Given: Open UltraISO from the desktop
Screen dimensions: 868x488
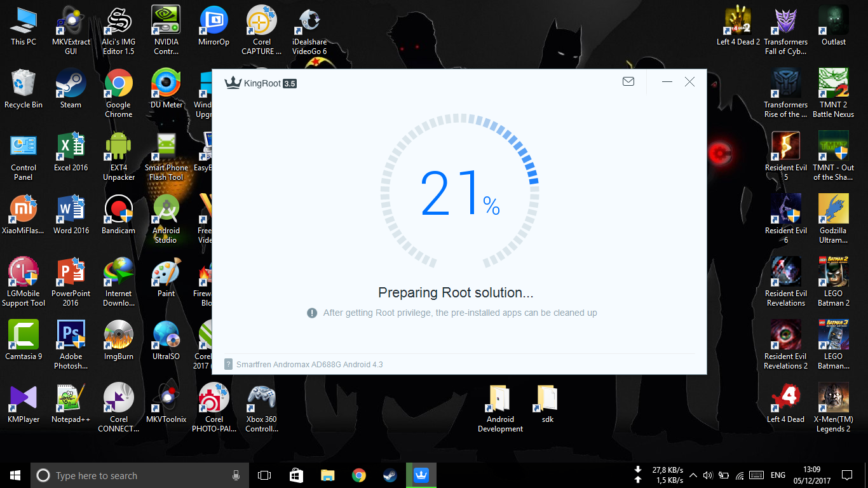Looking at the screenshot, I should pyautogui.click(x=166, y=341).
